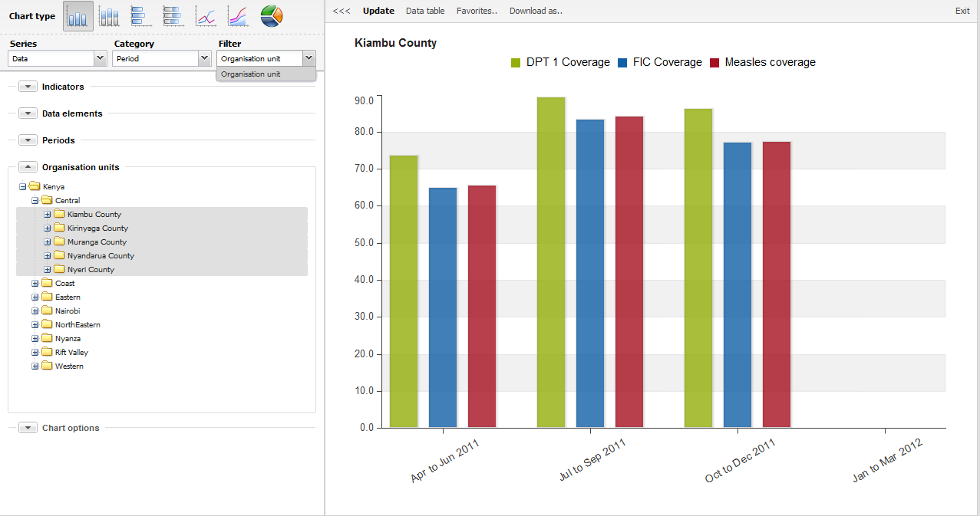
Task: Open the Download as menu
Action: click(x=536, y=11)
